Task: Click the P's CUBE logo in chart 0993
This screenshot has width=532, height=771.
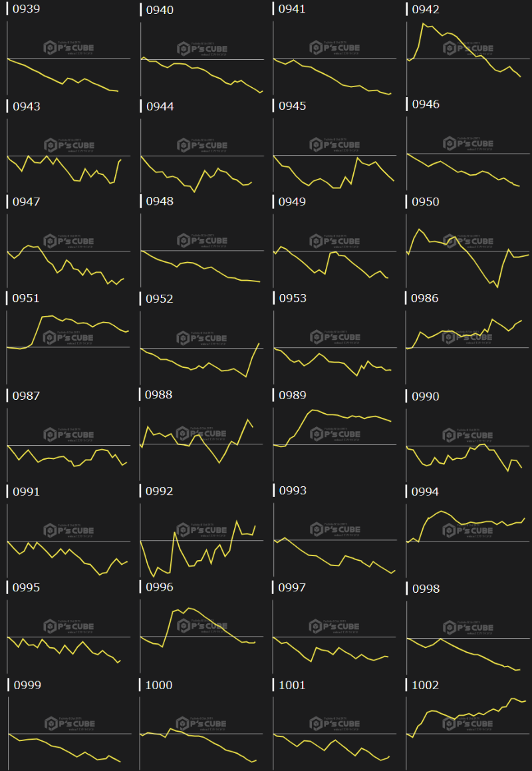Action: coord(335,530)
